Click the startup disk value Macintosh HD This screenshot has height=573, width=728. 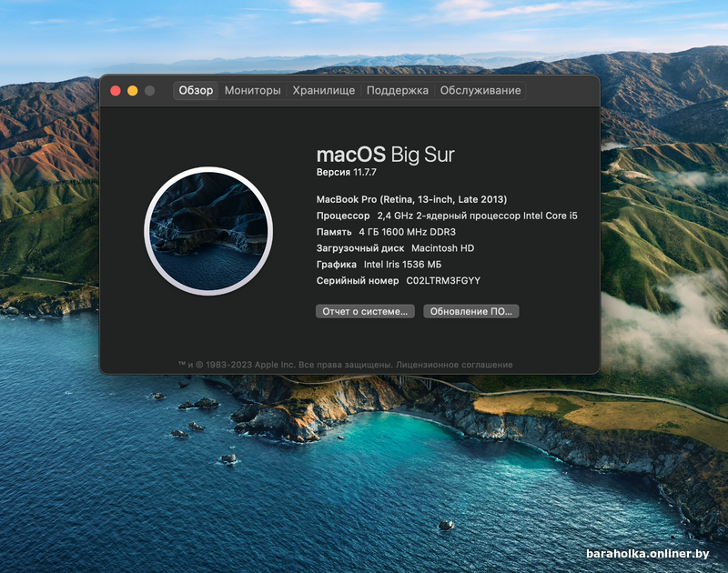(443, 248)
